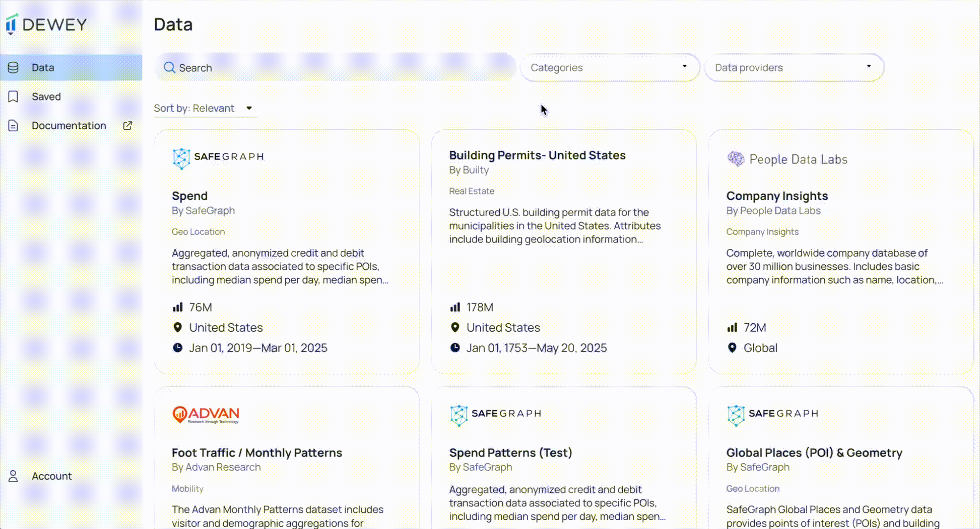The height and width of the screenshot is (529, 980).
Task: Click Jan 01, 2019—Mar 01, 2025 date range
Action: pyautogui.click(x=258, y=348)
